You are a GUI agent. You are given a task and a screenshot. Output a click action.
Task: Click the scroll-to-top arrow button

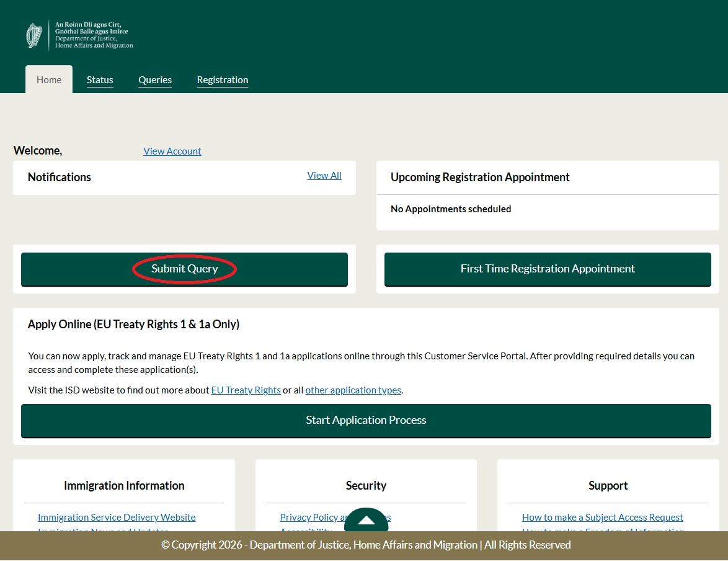tap(366, 519)
